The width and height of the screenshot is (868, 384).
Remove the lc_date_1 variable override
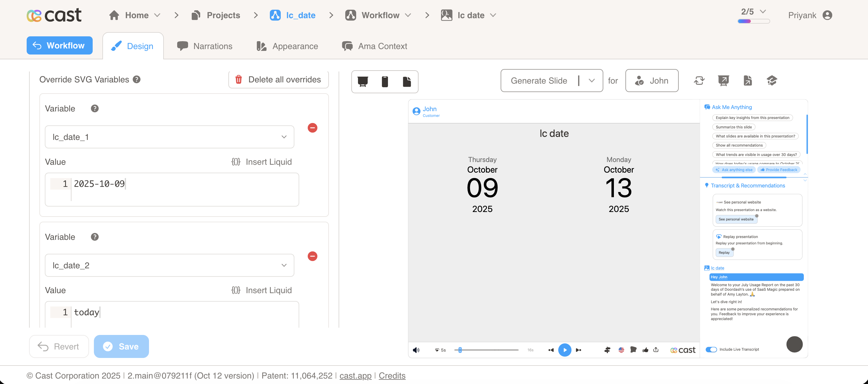(312, 128)
